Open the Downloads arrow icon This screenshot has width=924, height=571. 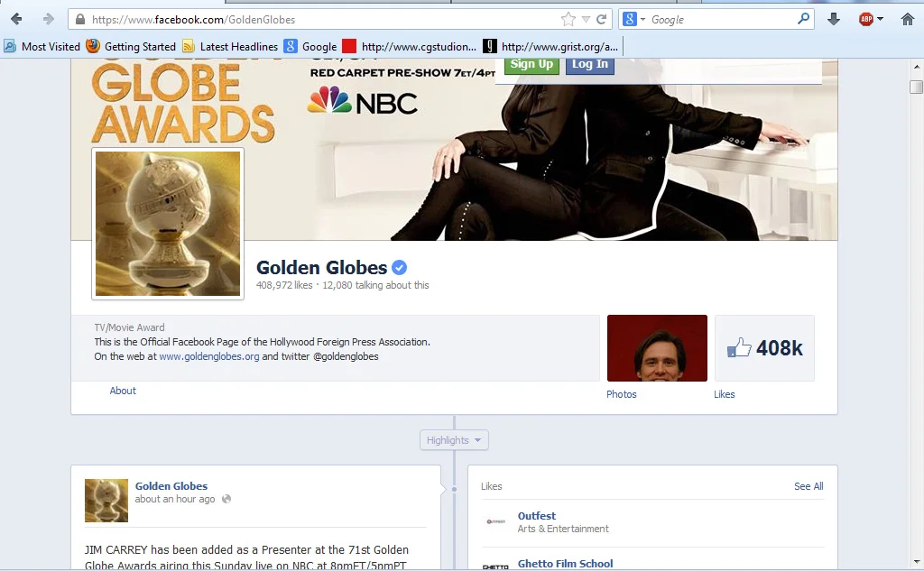(833, 20)
